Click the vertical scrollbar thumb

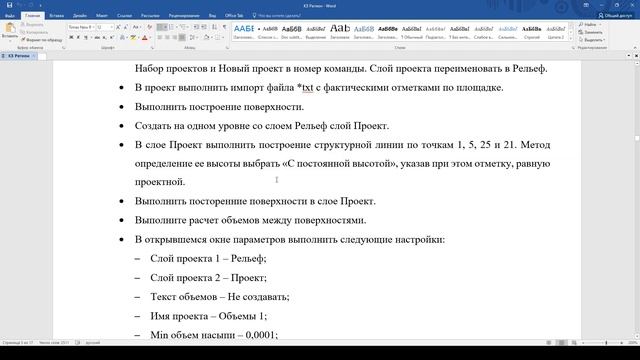637,139
